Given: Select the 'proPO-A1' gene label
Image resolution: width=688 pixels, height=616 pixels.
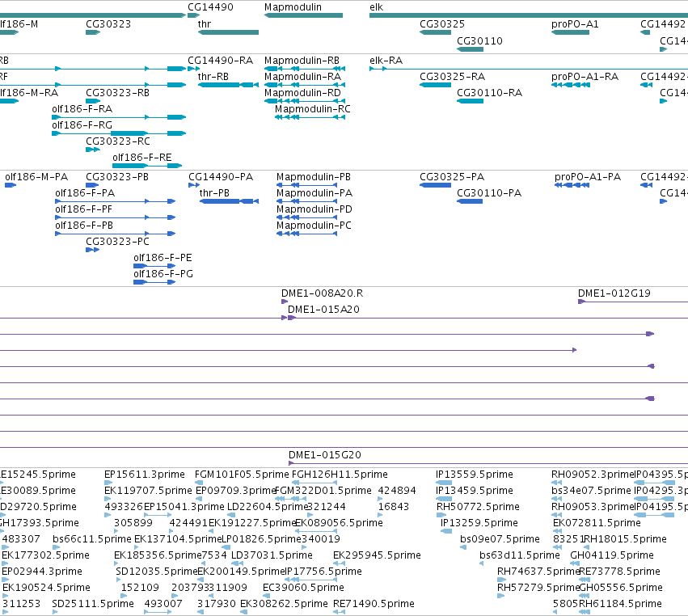Looking at the screenshot, I should [576, 24].
